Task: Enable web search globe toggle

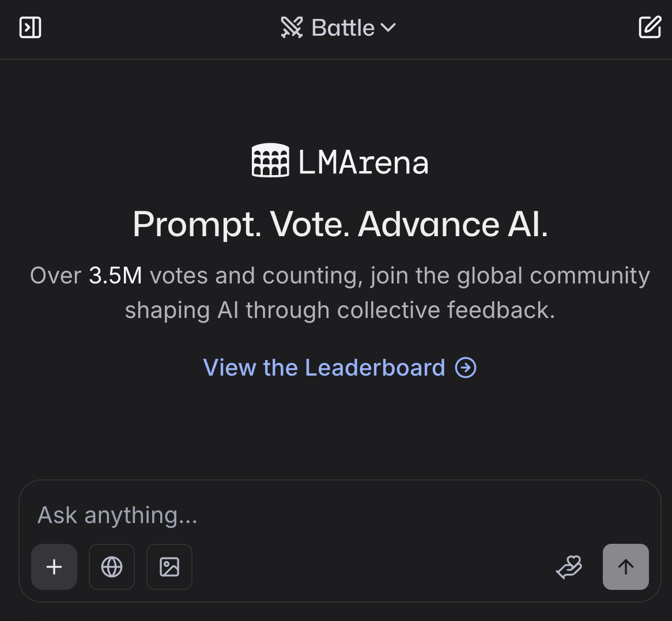Action: coord(112,567)
